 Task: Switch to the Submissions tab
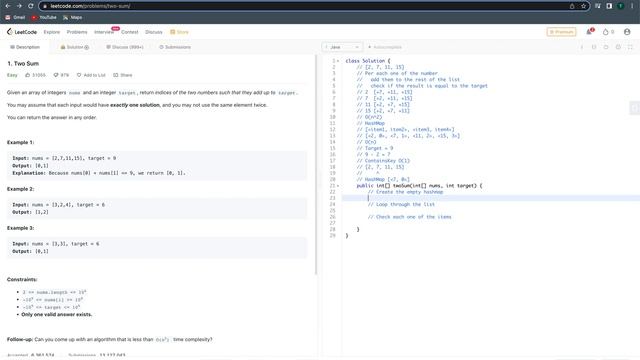[175, 47]
